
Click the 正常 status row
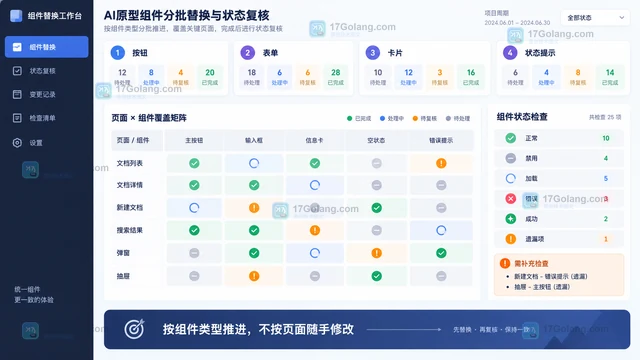point(559,138)
